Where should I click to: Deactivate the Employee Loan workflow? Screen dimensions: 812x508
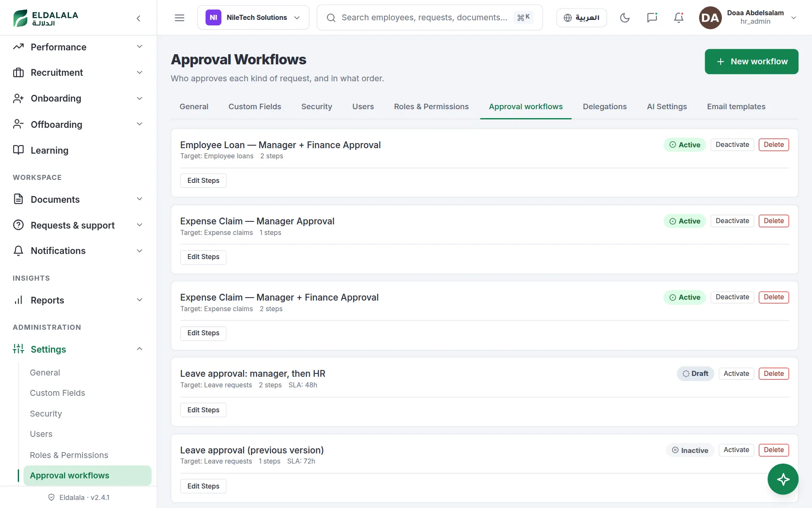[x=732, y=145]
